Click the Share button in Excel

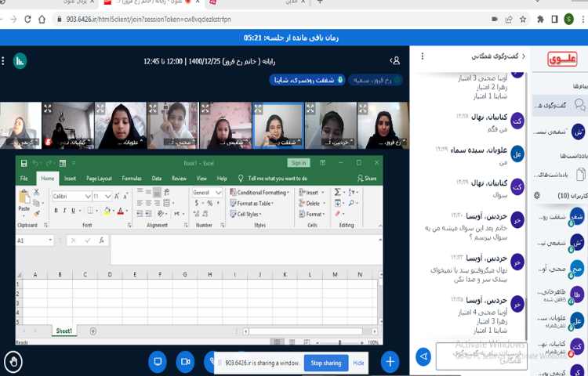(x=367, y=179)
